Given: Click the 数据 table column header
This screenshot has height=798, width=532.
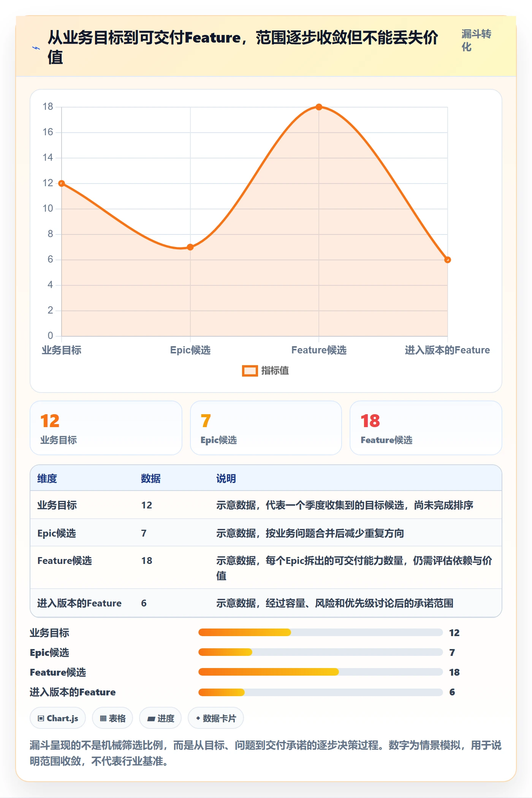Looking at the screenshot, I should (x=151, y=478).
